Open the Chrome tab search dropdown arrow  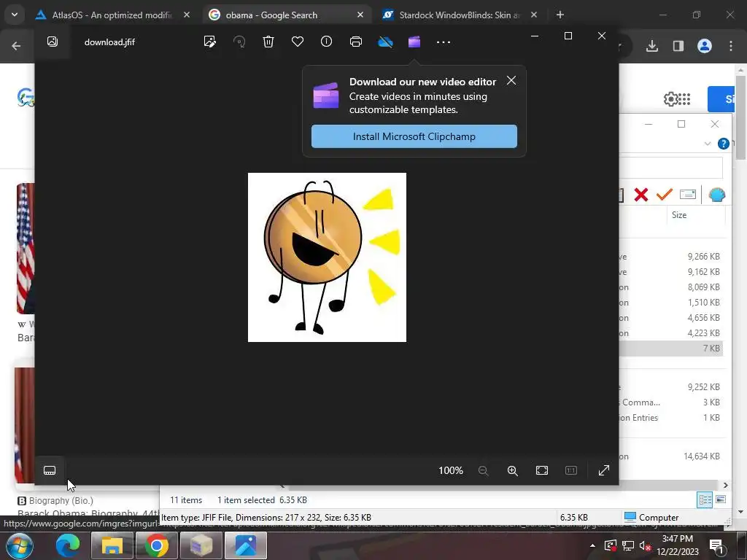point(15,15)
